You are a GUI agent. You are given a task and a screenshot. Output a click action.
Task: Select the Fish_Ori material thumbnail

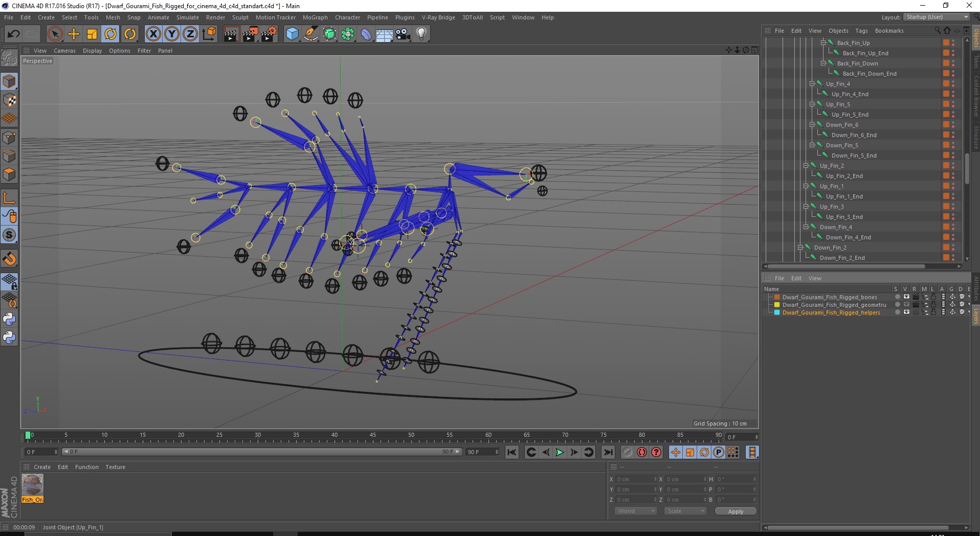click(x=32, y=488)
